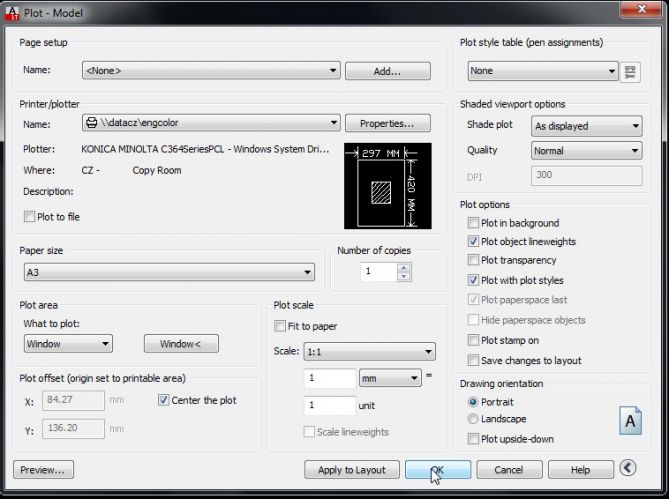Open Help for the Plot dialog

click(581, 470)
